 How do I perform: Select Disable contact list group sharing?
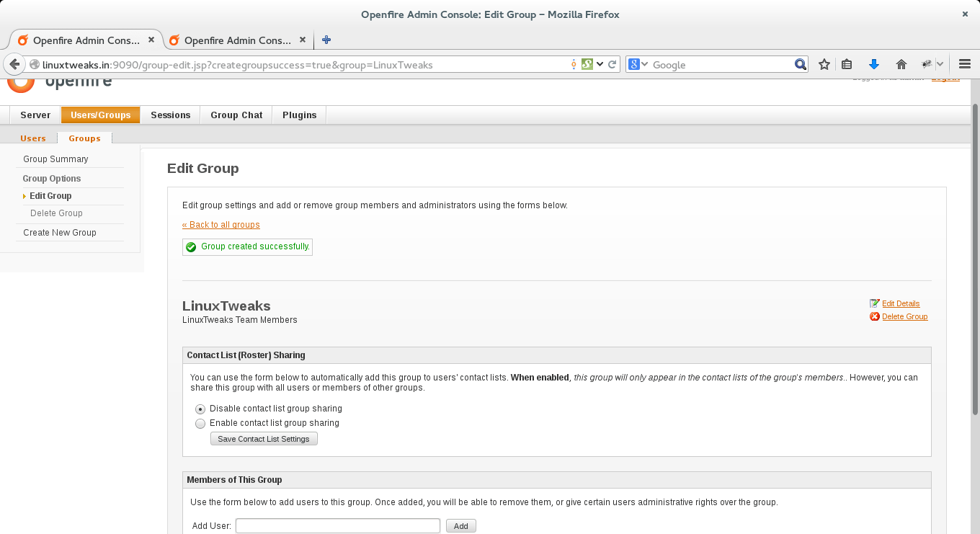click(200, 409)
